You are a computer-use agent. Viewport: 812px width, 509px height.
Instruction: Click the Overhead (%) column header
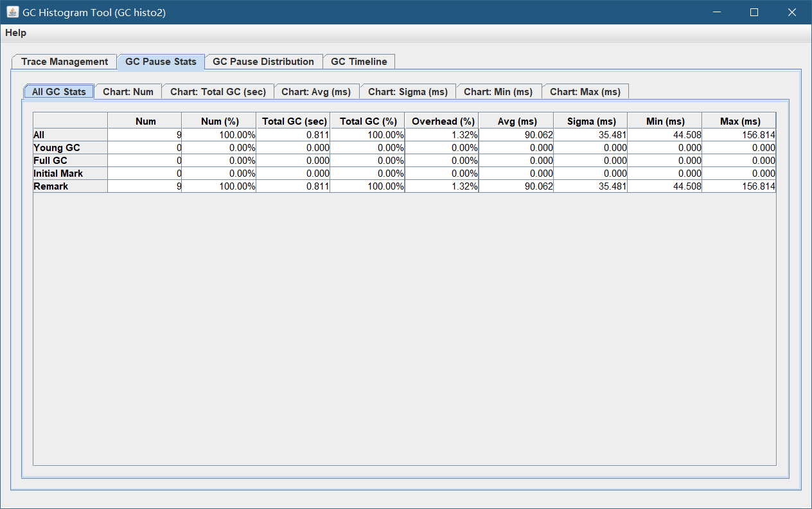coord(442,121)
